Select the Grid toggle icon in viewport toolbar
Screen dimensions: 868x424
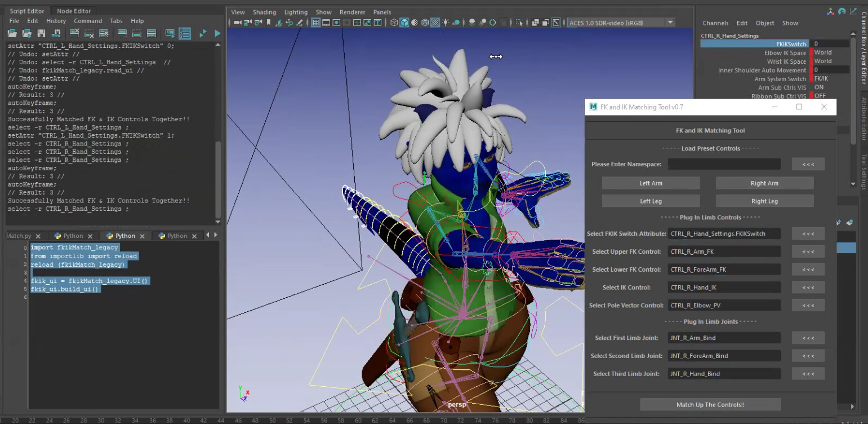tap(315, 22)
